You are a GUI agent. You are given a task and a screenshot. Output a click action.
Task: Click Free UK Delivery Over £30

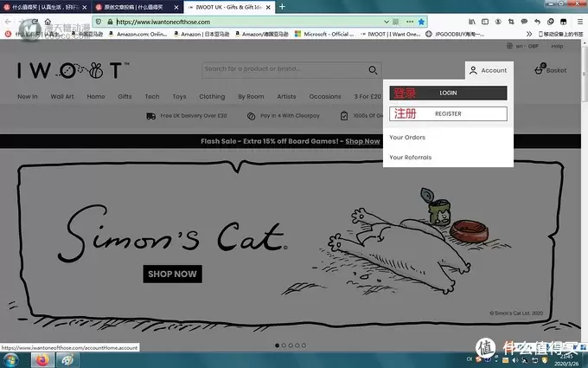187,116
